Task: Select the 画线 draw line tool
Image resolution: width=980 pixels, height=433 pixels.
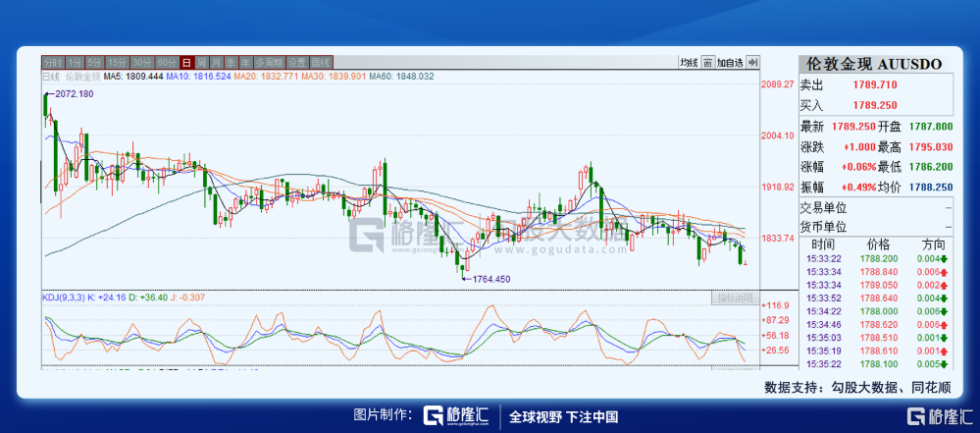Action: point(321,63)
